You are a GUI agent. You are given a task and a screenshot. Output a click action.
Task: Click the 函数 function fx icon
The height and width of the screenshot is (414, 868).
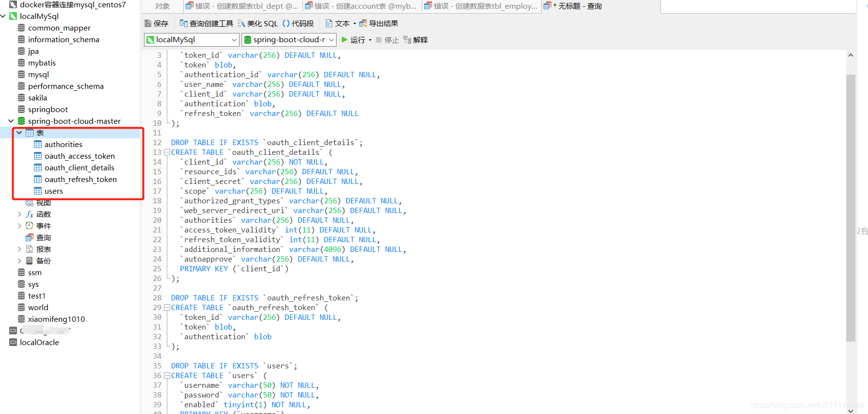pos(30,215)
